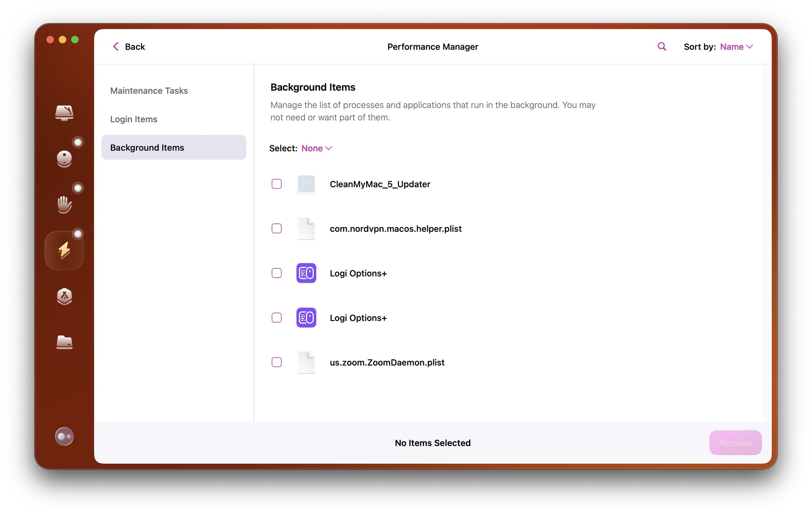
Task: Click the green zoom window button
Action: click(x=75, y=40)
